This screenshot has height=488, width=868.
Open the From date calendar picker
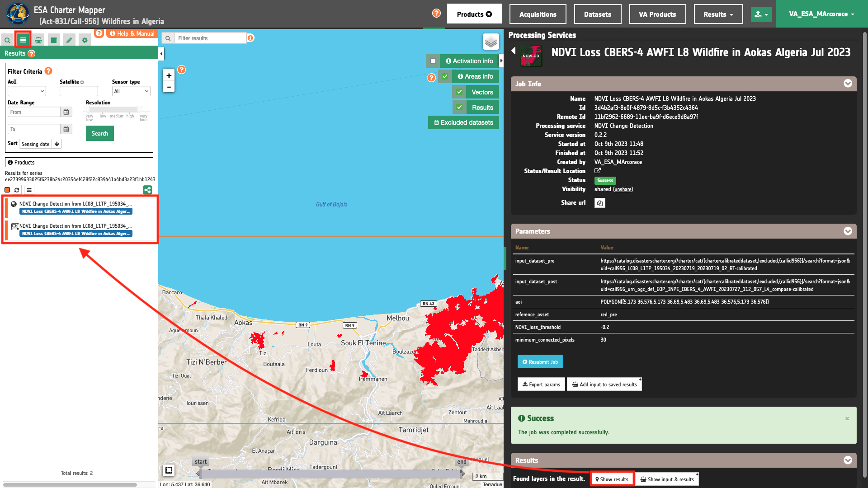[x=66, y=112]
